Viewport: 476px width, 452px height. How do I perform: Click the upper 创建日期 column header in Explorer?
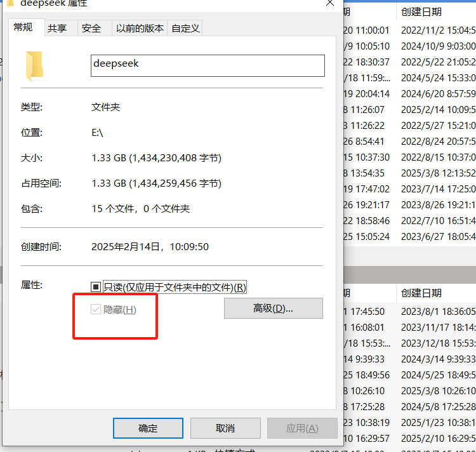tap(436, 12)
